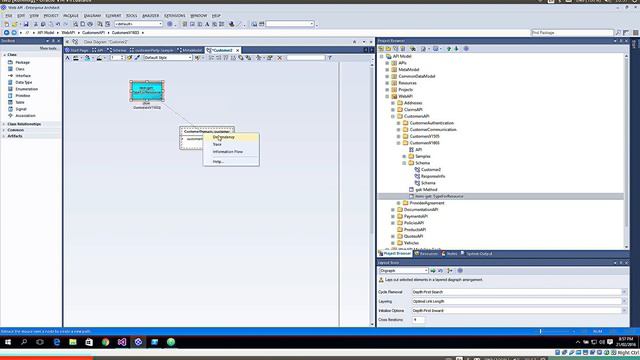Screen dimensions: 640x360
Task: Click the search icon beside the Find Package field
Action: coord(618,33)
